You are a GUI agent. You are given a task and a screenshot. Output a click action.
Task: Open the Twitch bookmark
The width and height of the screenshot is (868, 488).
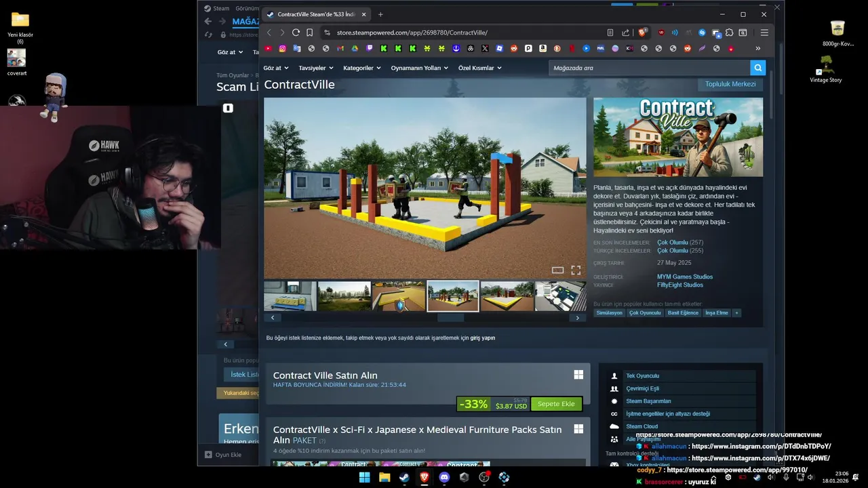click(370, 48)
